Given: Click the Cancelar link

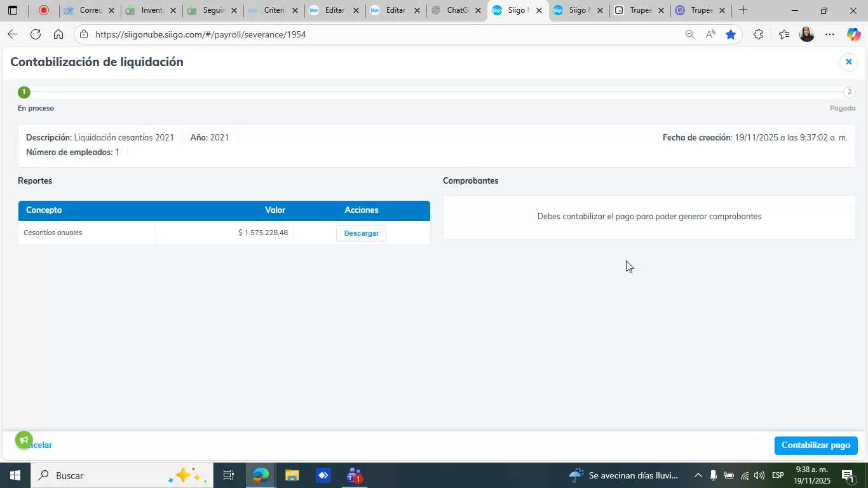Looking at the screenshot, I should tap(39, 445).
